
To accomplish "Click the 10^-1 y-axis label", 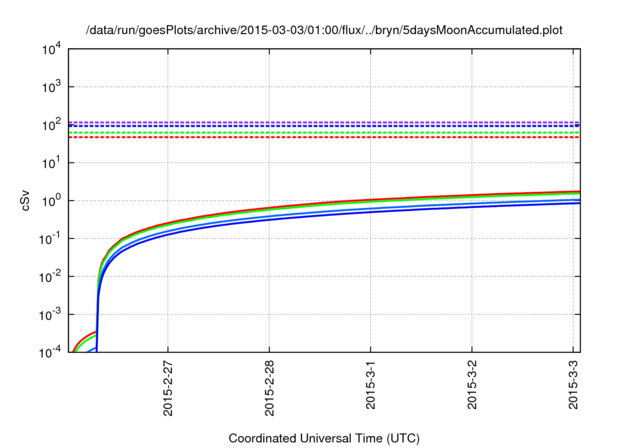I will coord(50,239).
